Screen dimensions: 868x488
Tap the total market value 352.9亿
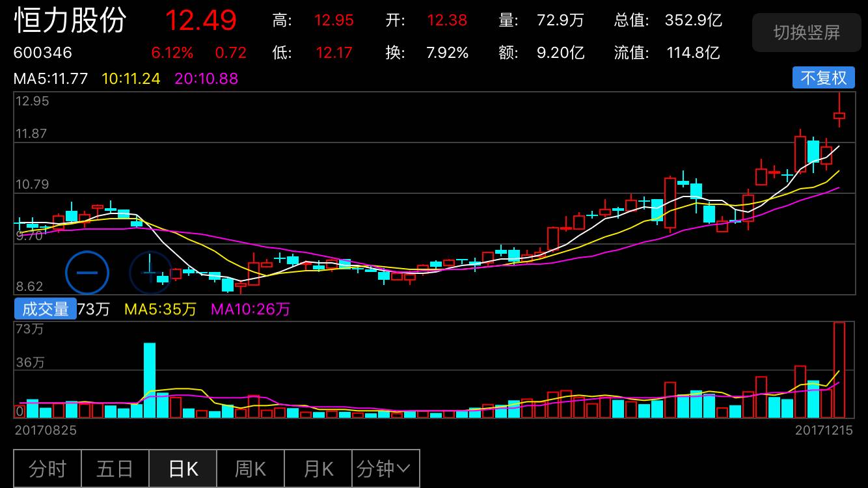tap(694, 20)
